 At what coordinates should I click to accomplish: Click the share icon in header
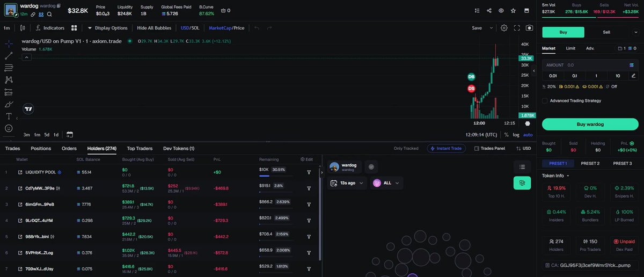(489, 10)
